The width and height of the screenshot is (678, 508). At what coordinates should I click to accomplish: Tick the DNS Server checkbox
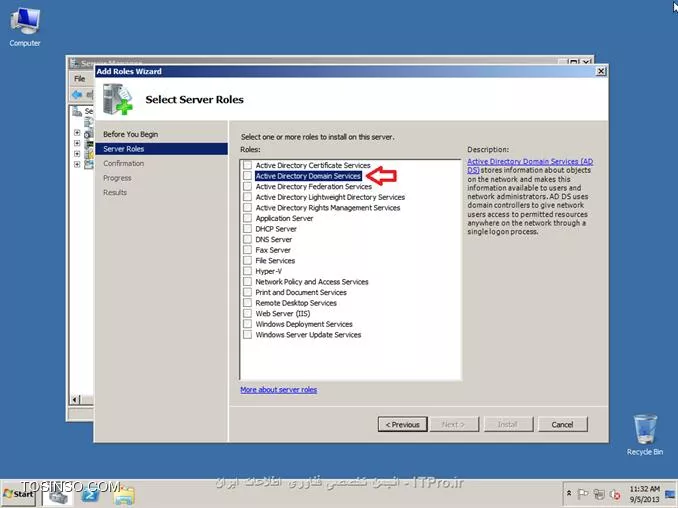click(247, 239)
